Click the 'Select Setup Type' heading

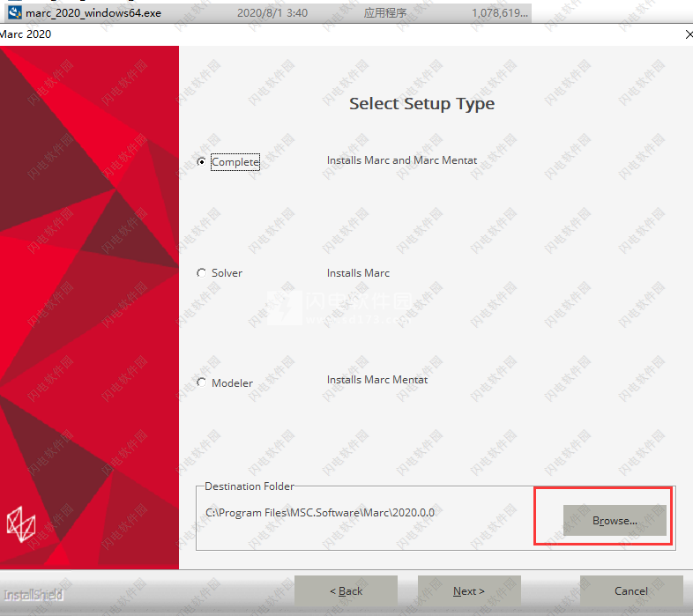421,104
